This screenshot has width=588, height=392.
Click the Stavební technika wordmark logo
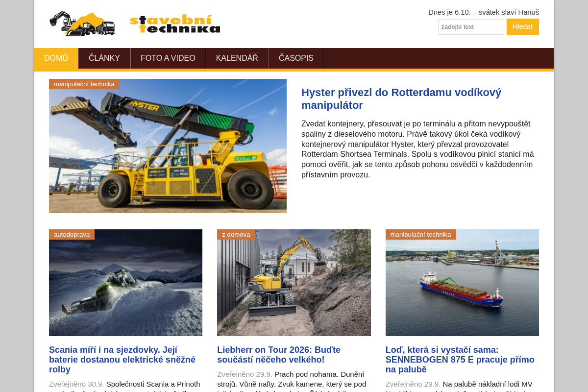tap(175, 24)
